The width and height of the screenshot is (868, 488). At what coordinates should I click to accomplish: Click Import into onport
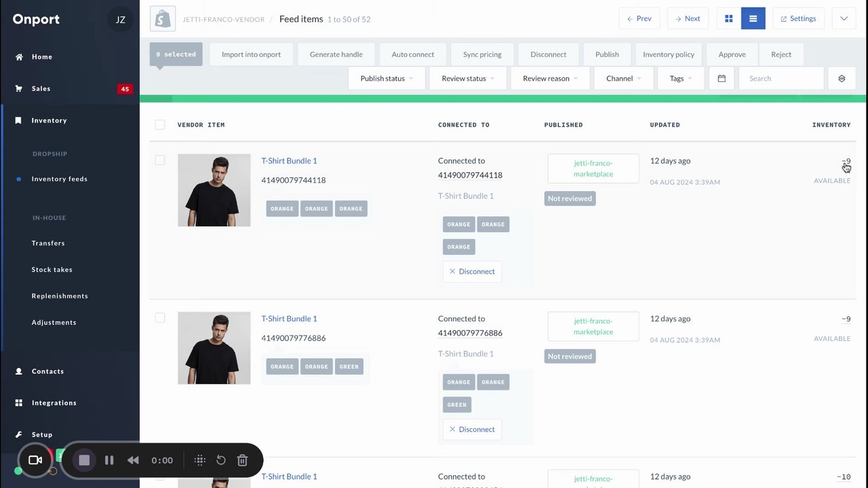click(251, 54)
